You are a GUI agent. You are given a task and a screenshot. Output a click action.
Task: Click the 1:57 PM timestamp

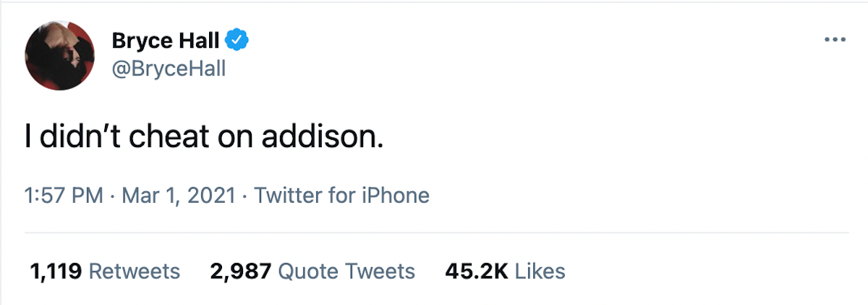pyautogui.click(x=64, y=196)
